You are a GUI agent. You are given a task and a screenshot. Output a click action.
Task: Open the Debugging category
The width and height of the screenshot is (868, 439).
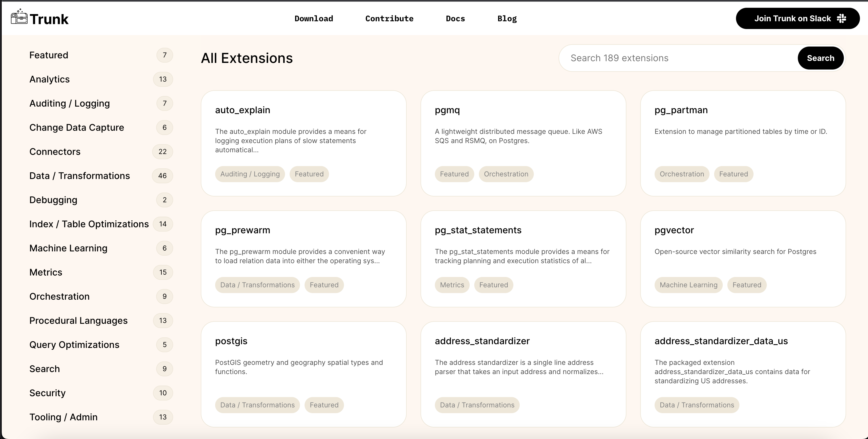[101, 200]
